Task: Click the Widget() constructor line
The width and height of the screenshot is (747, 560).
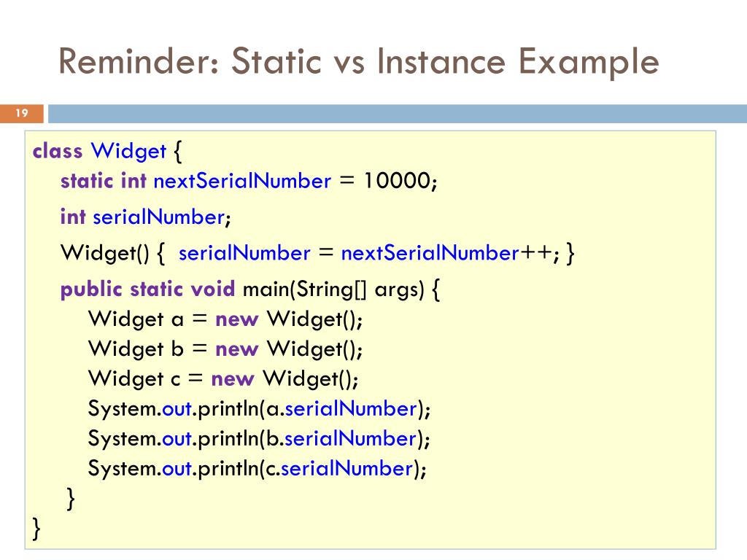Action: coord(317,253)
